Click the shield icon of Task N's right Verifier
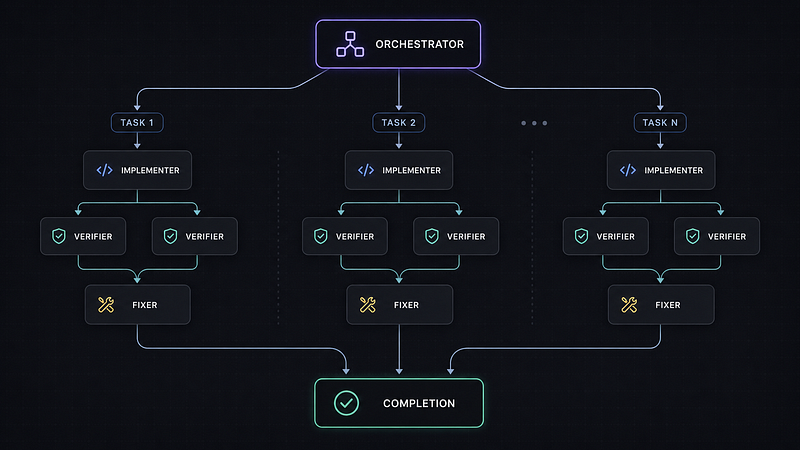 692,236
